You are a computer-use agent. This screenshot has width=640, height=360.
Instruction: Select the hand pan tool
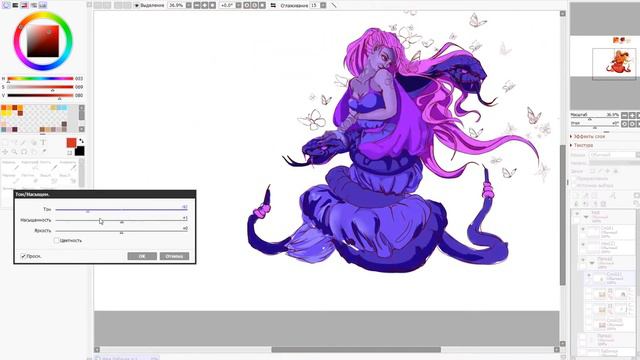[33, 152]
